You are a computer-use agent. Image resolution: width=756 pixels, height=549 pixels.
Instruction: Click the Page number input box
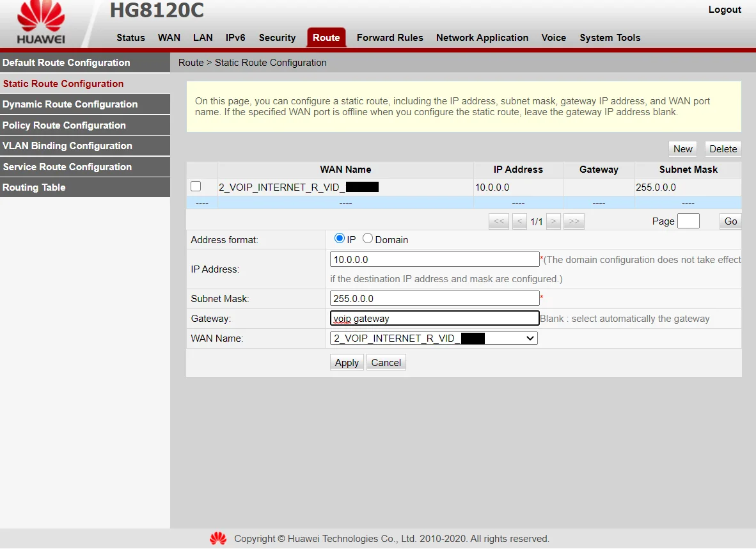[x=688, y=220]
